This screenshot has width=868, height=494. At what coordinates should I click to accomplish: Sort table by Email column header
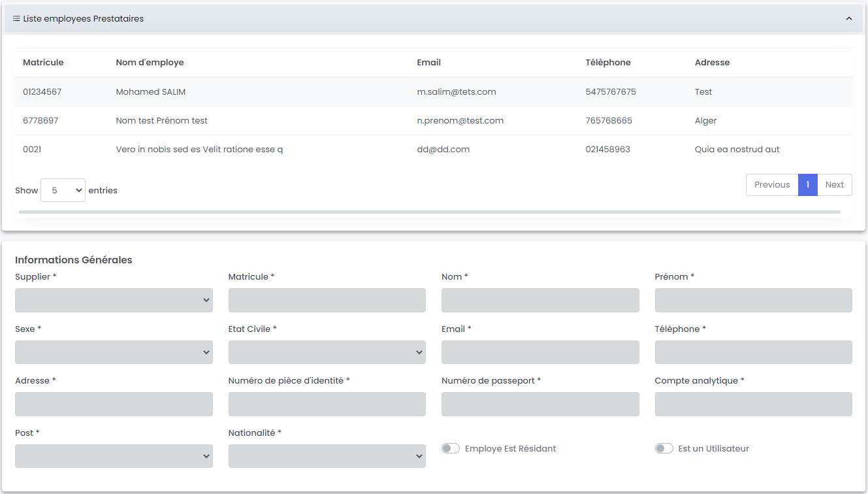point(428,63)
